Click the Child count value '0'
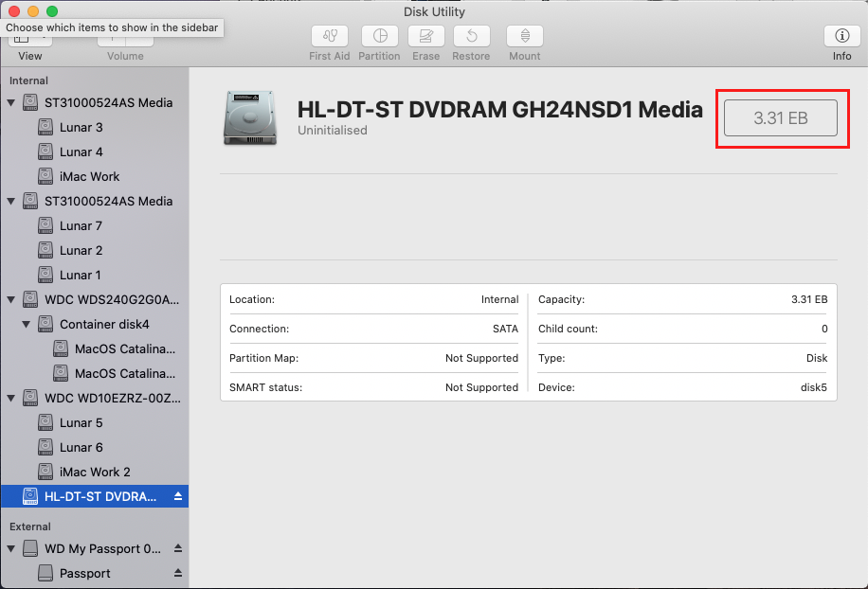Screen dimensions: 868x589 (x=824, y=329)
